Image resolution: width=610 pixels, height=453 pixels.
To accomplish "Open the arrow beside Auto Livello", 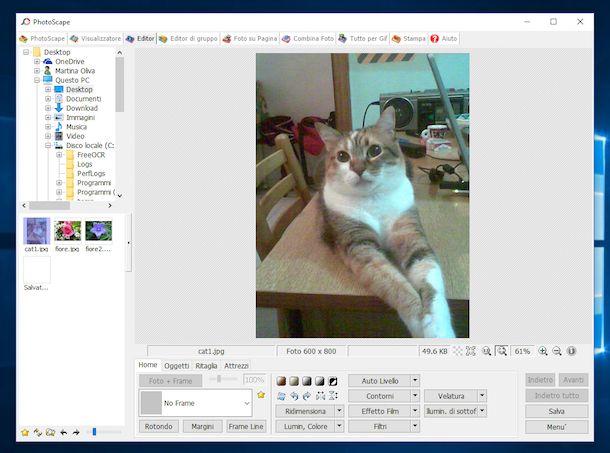I will click(415, 381).
